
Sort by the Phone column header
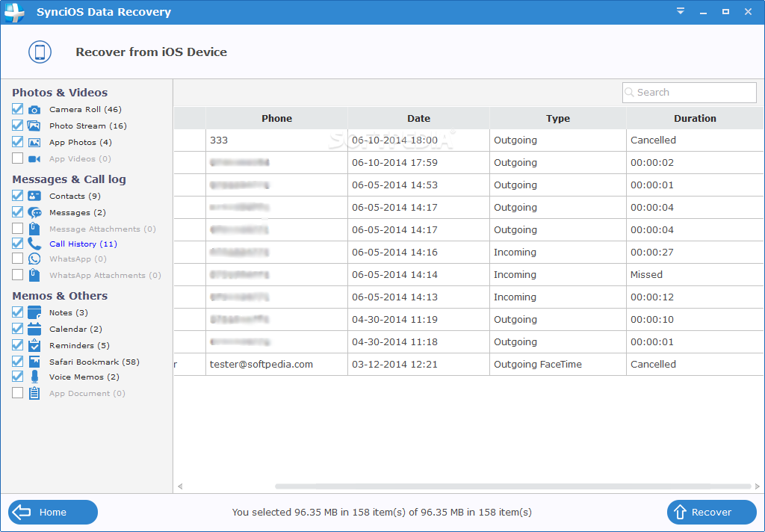pyautogui.click(x=276, y=118)
